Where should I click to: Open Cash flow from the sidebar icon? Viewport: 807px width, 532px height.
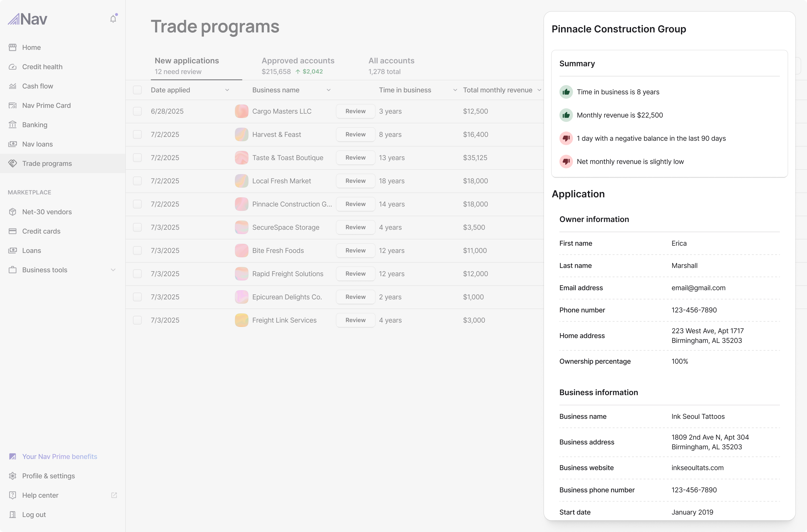click(x=13, y=86)
